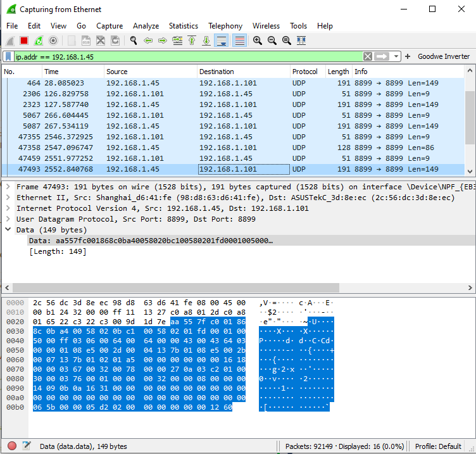Open the View menu

58,26
